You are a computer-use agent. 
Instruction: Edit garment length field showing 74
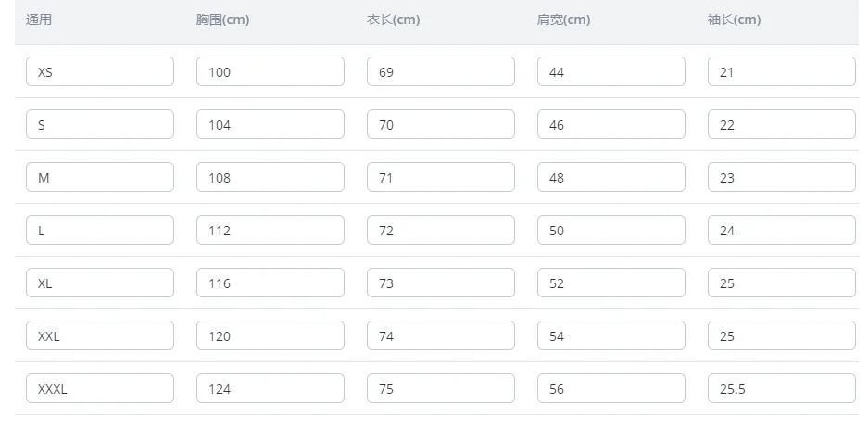point(440,336)
